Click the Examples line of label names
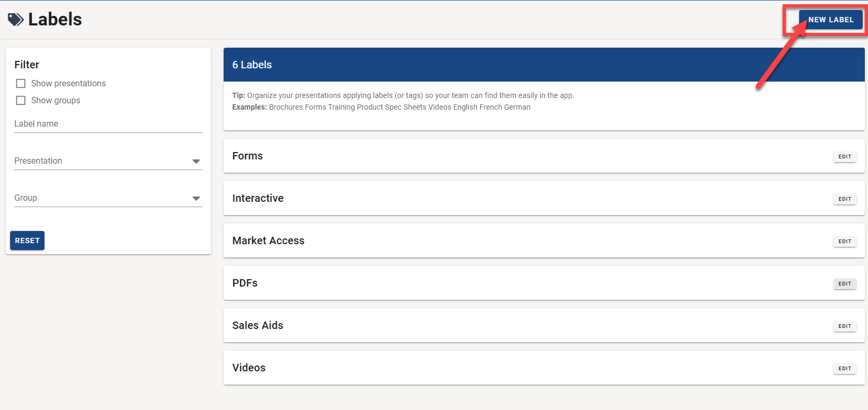Image resolution: width=868 pixels, height=410 pixels. click(381, 107)
